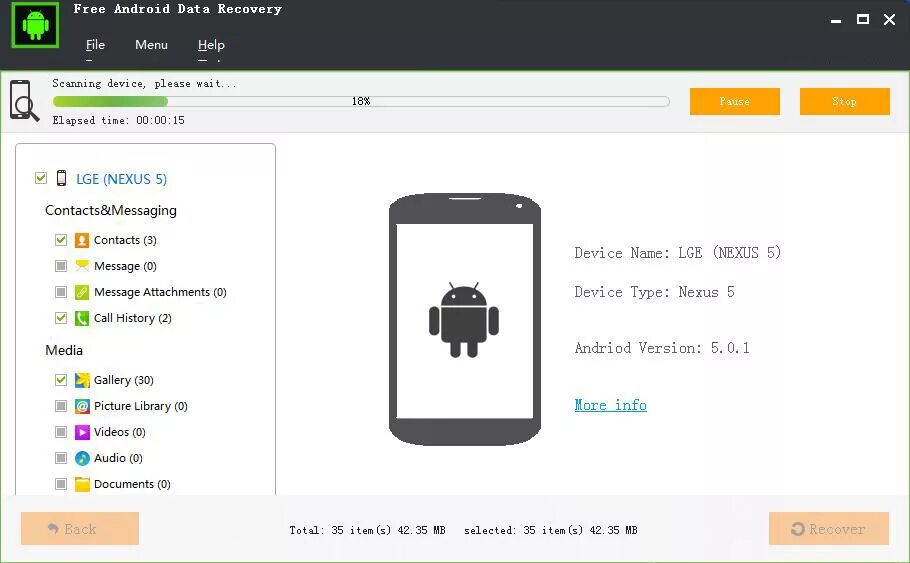Click the Free Android Data Recovery title

178,9
